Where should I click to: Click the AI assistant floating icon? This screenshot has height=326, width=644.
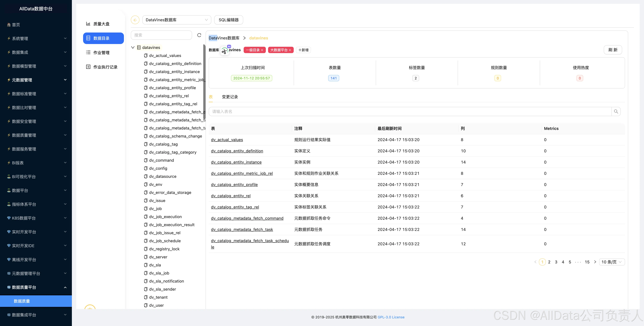tap(225, 51)
